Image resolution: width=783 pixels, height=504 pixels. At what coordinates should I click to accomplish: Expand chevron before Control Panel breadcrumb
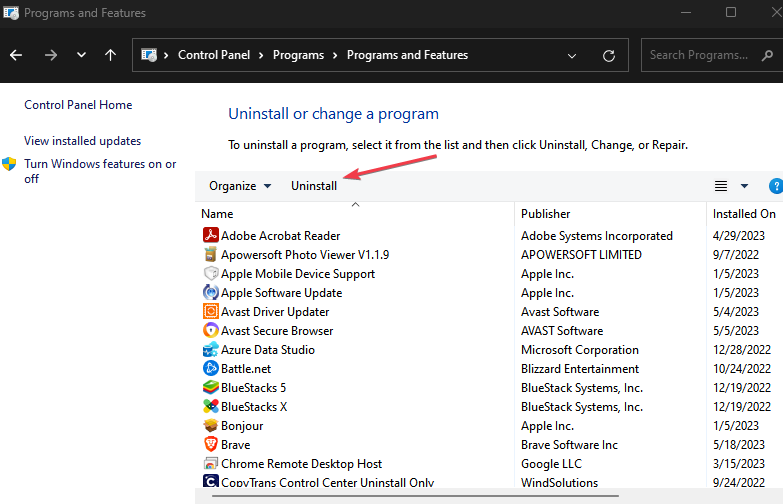click(x=166, y=55)
